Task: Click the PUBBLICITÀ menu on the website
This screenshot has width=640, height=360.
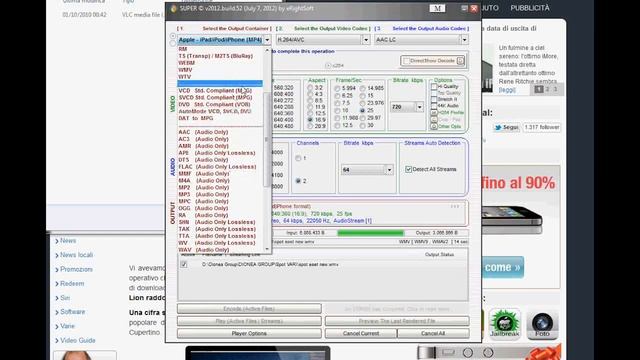Action: tap(530, 8)
